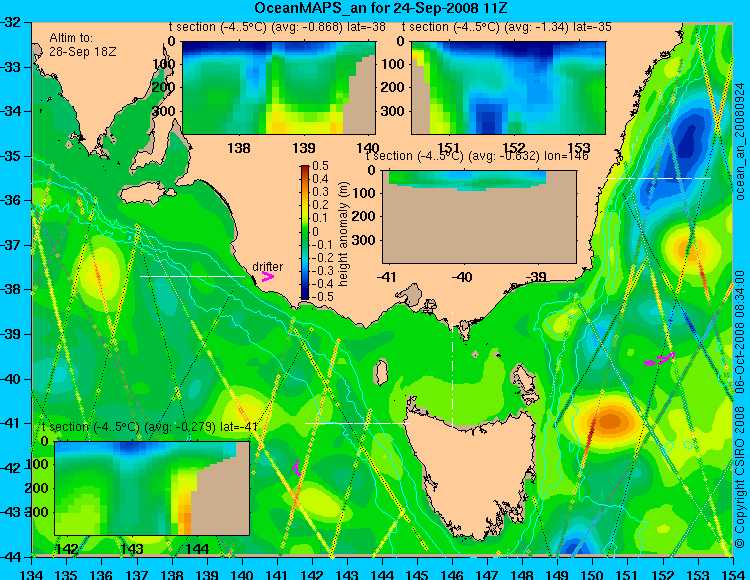Screen dimensions: 750x580
Task: Click the 139 tick under the lat=-38 inset
Action: coord(303,148)
